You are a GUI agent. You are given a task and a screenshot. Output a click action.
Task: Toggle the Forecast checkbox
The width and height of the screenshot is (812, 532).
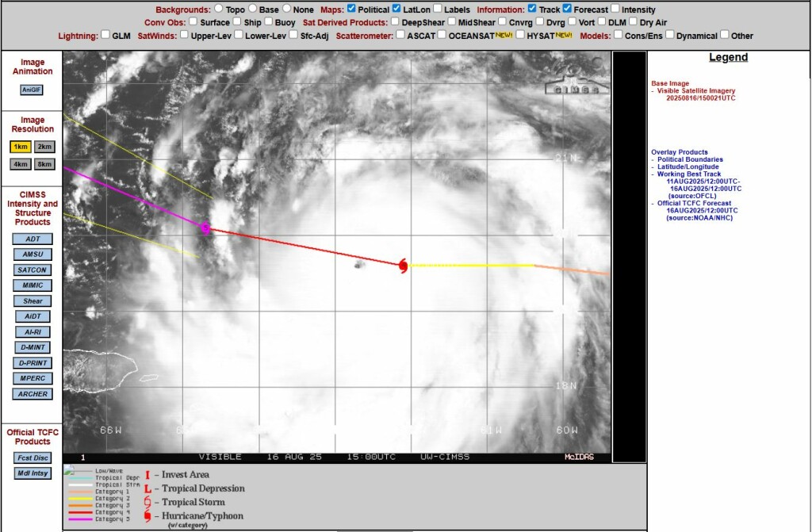pyautogui.click(x=567, y=10)
